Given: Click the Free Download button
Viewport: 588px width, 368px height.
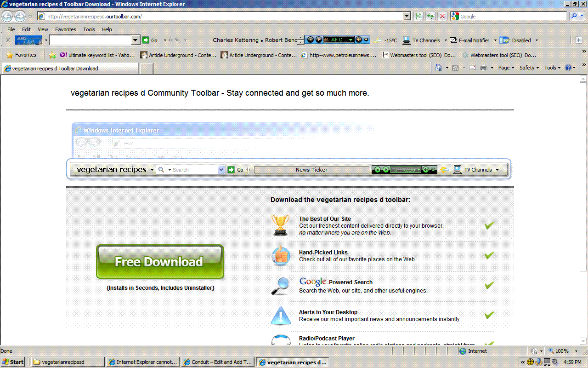Looking at the screenshot, I should point(160,262).
